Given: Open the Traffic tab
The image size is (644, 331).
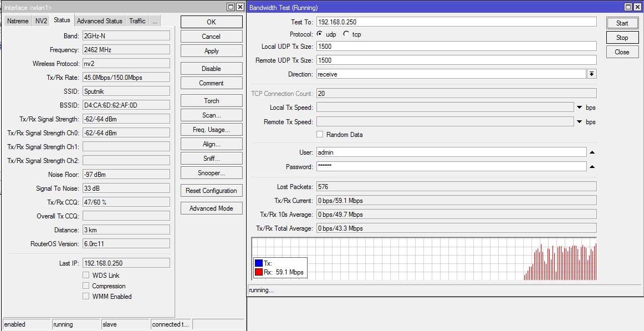Looking at the screenshot, I should [x=137, y=21].
